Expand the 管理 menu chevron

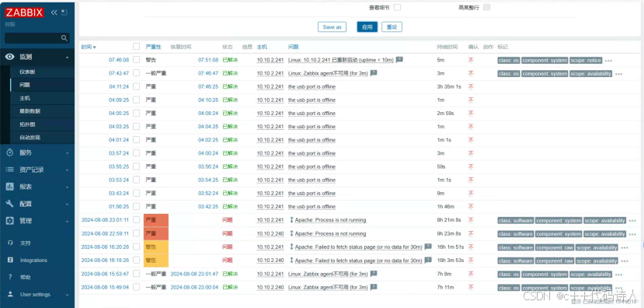pos(68,221)
